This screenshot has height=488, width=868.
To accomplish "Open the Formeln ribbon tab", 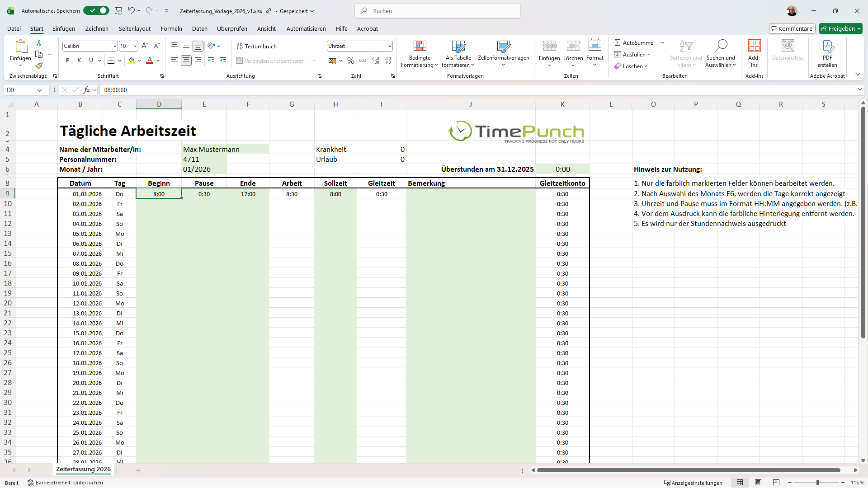I will pos(171,28).
